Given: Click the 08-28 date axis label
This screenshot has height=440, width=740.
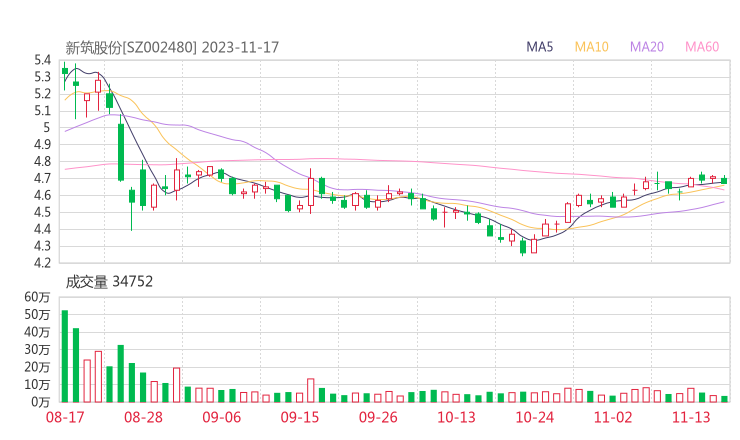Looking at the screenshot, I should click(x=143, y=417).
